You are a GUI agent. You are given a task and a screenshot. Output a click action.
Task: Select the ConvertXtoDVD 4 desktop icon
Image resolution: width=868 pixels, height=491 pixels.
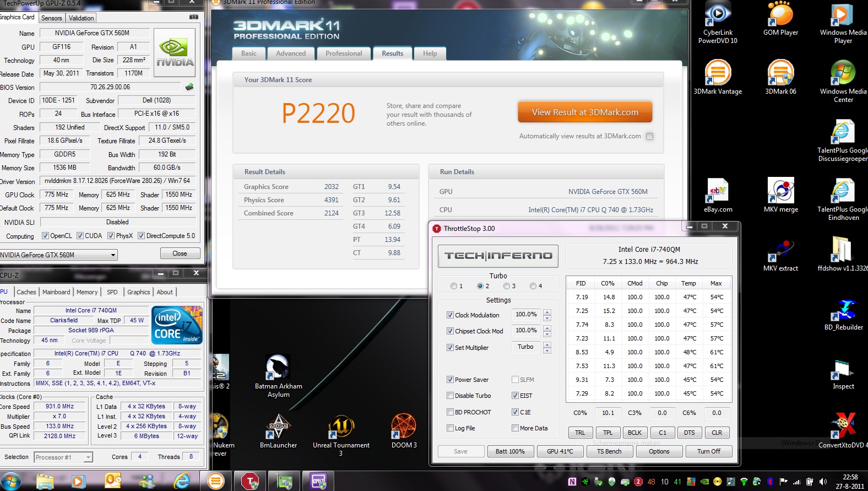(x=843, y=430)
